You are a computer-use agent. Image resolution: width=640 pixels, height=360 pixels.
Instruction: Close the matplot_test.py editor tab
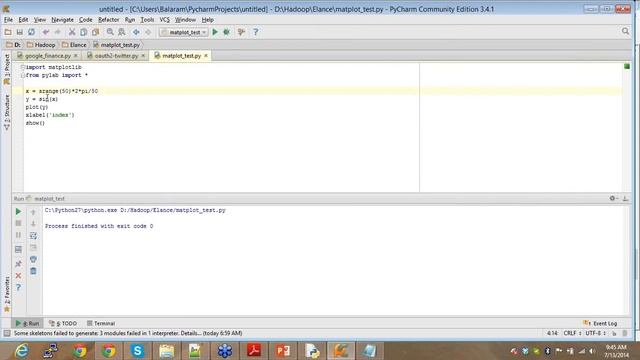(x=206, y=56)
